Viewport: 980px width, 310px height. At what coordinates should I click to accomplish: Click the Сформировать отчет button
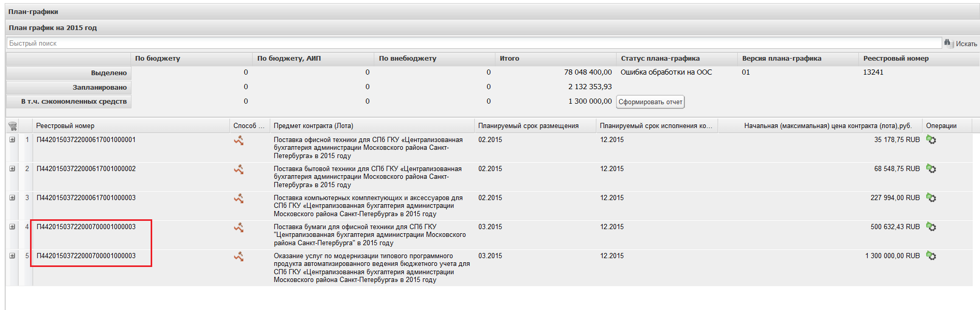(650, 102)
